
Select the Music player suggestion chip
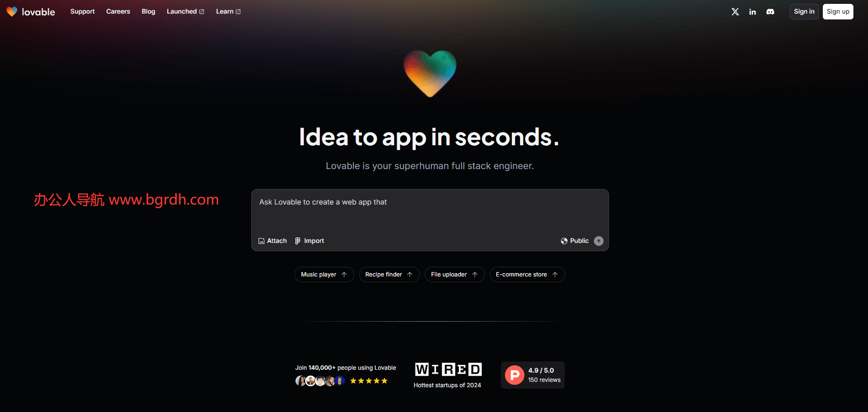(324, 275)
